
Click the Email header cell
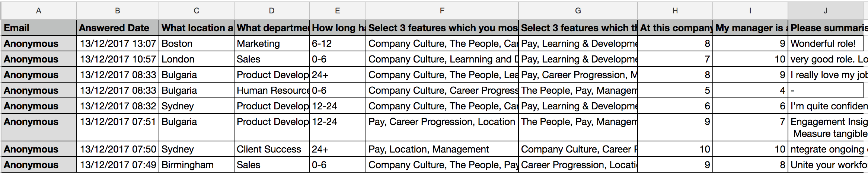(39, 28)
